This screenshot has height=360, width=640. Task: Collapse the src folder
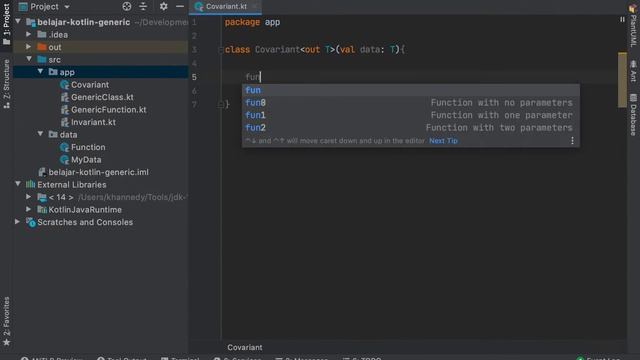[29, 59]
